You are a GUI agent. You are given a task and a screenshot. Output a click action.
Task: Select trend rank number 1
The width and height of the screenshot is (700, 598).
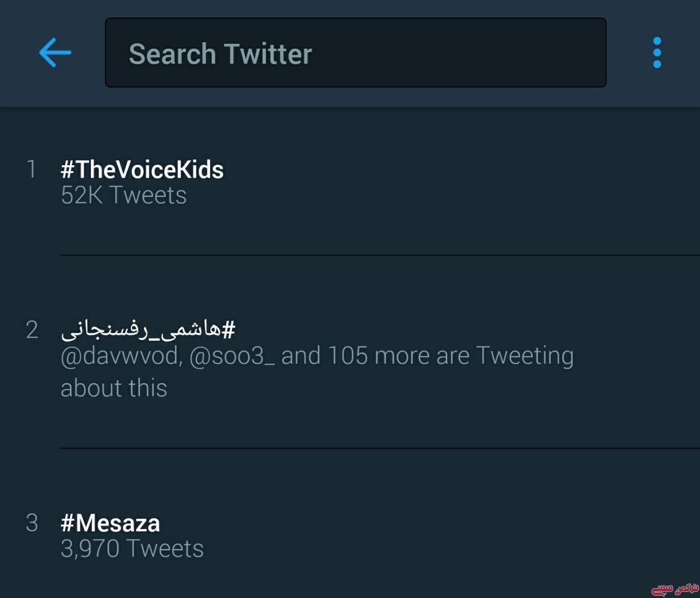pyautogui.click(x=32, y=169)
